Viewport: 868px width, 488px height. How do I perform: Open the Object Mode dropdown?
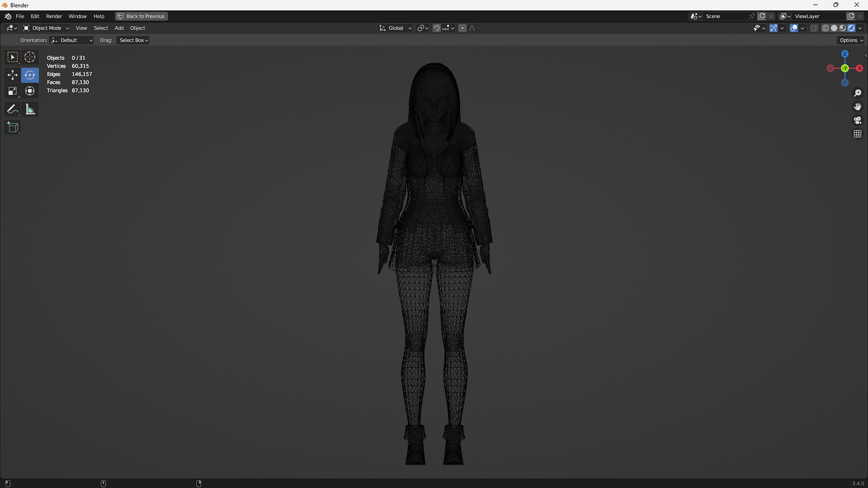pyautogui.click(x=46, y=28)
